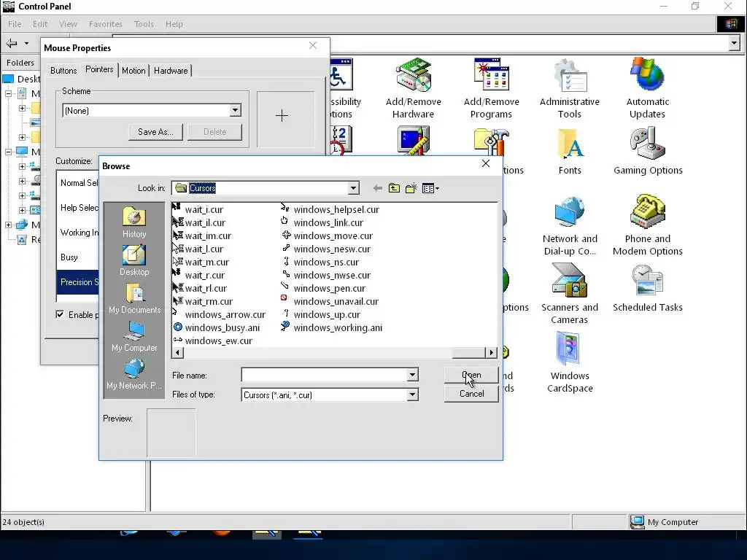The width and height of the screenshot is (747, 560).
Task: Open the Desktop places shortcut
Action: point(134,260)
